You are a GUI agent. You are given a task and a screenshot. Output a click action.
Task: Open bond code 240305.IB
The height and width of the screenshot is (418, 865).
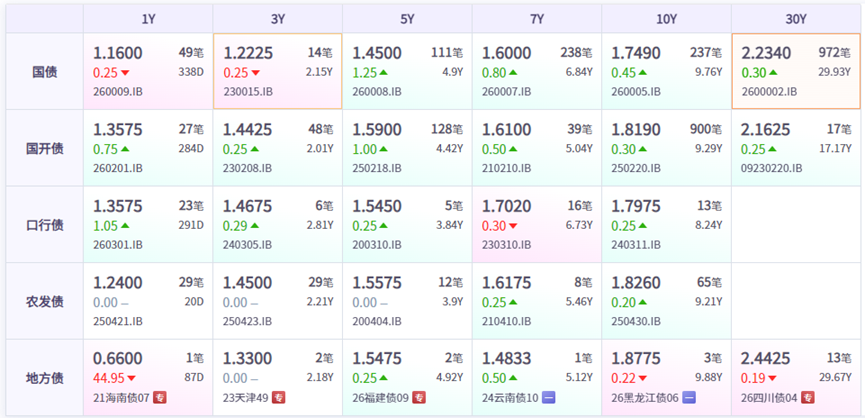(248, 245)
